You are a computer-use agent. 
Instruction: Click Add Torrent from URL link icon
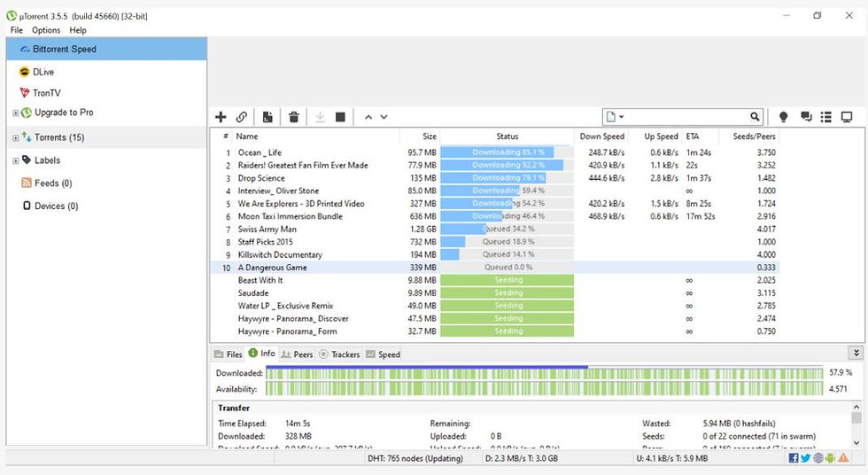click(241, 117)
